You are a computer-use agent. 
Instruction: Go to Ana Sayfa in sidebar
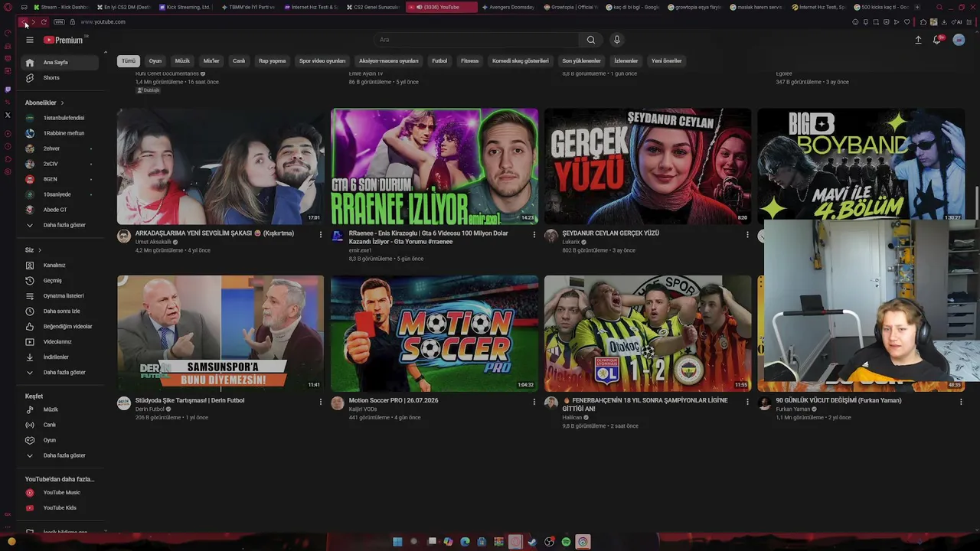tap(61, 62)
